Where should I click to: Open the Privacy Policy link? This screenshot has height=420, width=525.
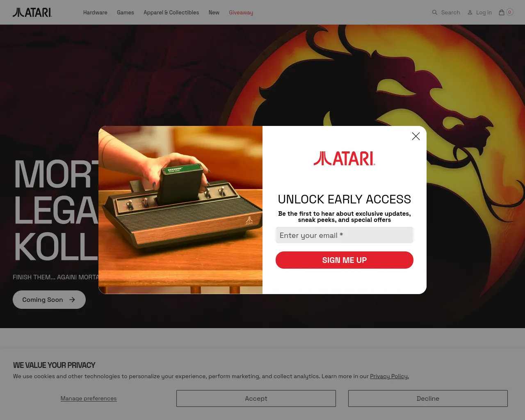pyautogui.click(x=389, y=376)
